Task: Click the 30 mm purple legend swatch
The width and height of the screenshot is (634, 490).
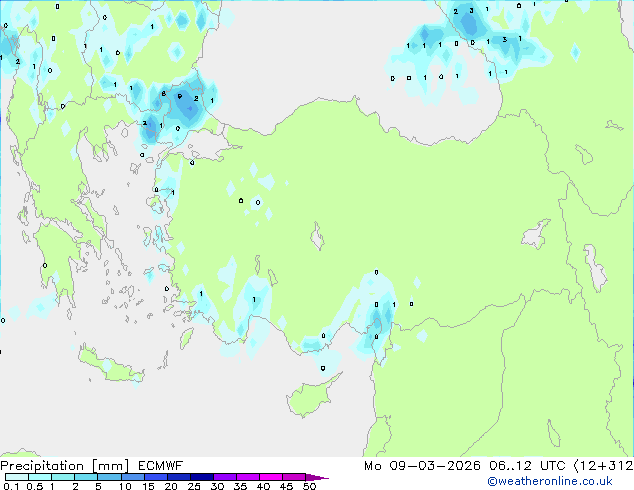Action: coord(225,477)
